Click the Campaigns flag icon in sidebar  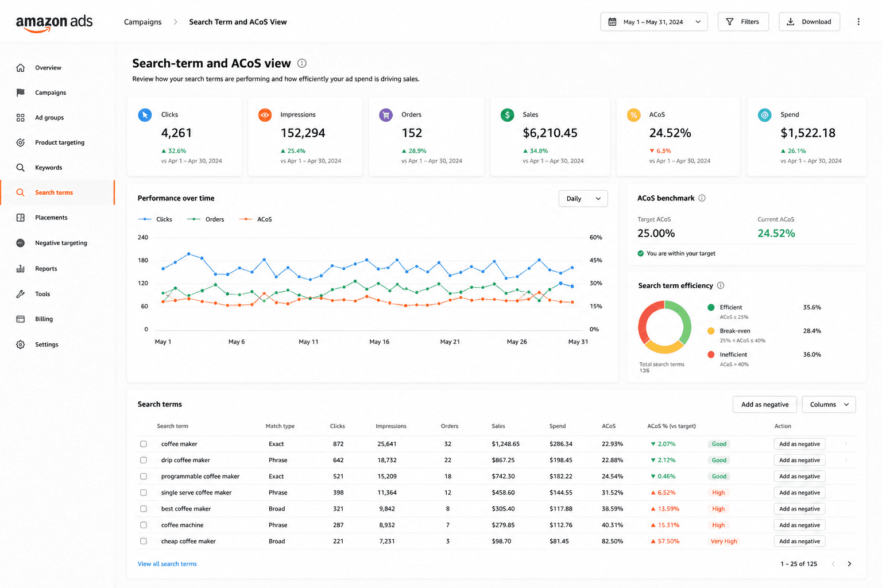pyautogui.click(x=21, y=92)
